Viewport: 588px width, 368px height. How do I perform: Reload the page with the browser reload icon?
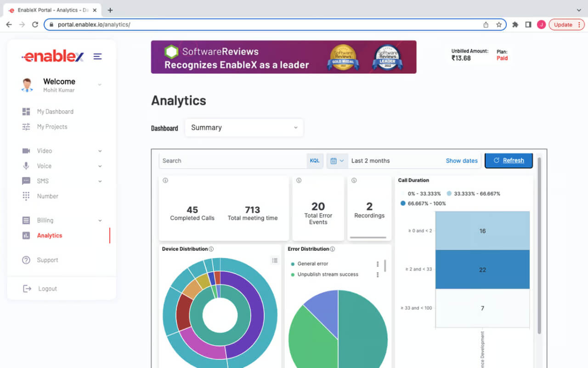pyautogui.click(x=35, y=25)
